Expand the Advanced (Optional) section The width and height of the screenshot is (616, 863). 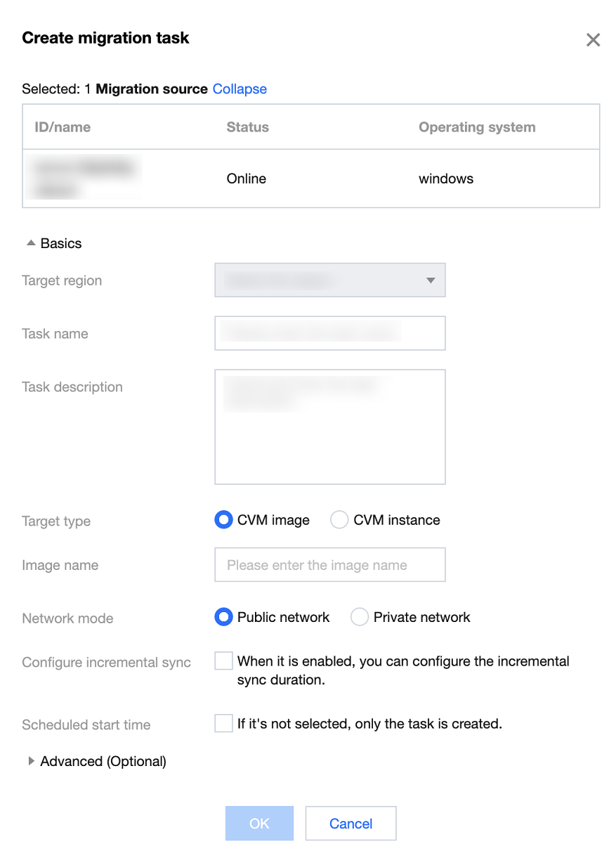coord(31,761)
